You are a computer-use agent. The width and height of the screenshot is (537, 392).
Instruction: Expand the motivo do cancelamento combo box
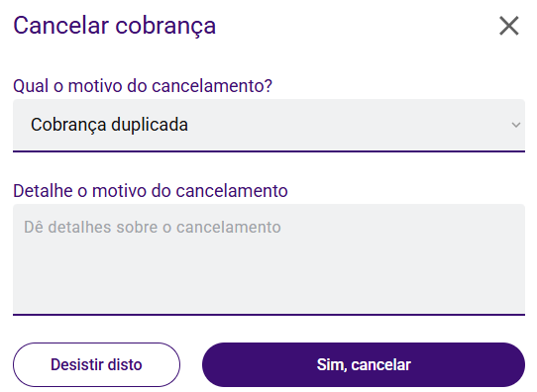[268, 125]
